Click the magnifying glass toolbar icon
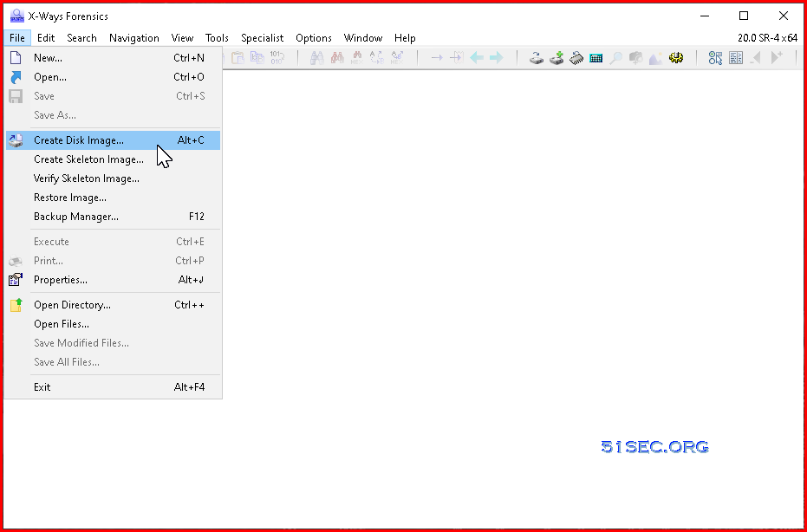This screenshot has height=532, width=807. [615, 58]
